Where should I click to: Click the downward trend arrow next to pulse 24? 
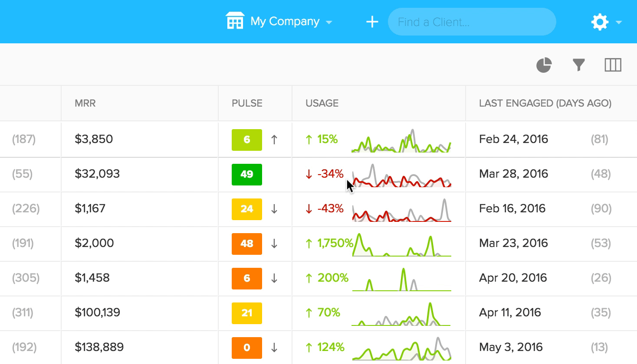click(x=275, y=209)
